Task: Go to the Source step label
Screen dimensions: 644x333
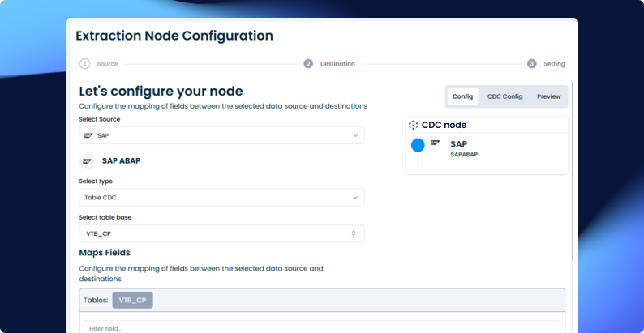Action: (x=107, y=63)
